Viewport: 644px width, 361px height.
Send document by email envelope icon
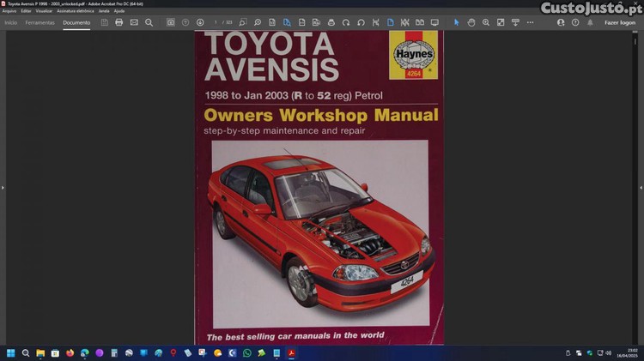(x=134, y=22)
